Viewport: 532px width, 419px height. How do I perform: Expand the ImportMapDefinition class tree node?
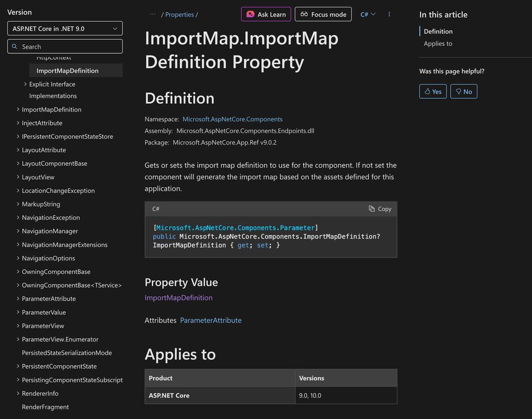click(18, 110)
